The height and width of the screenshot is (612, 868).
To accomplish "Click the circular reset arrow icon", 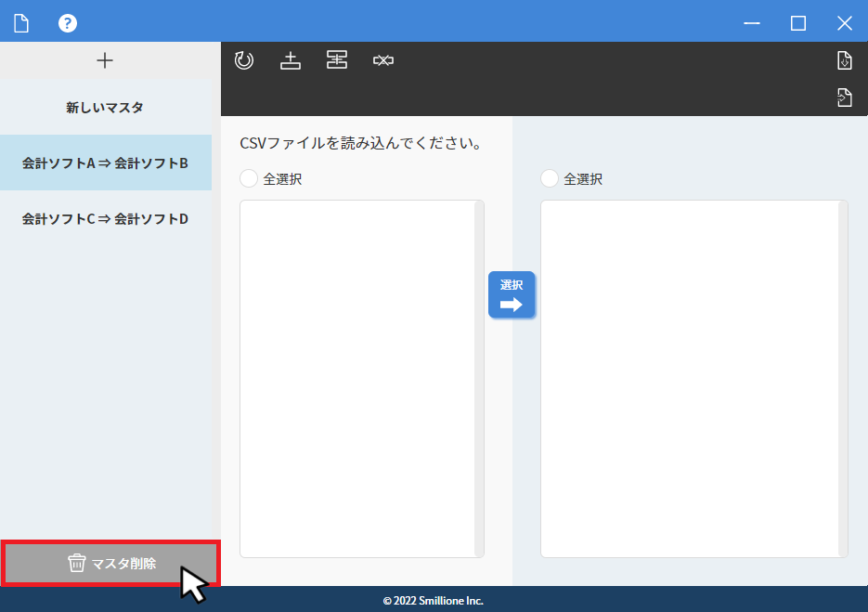I will click(244, 60).
